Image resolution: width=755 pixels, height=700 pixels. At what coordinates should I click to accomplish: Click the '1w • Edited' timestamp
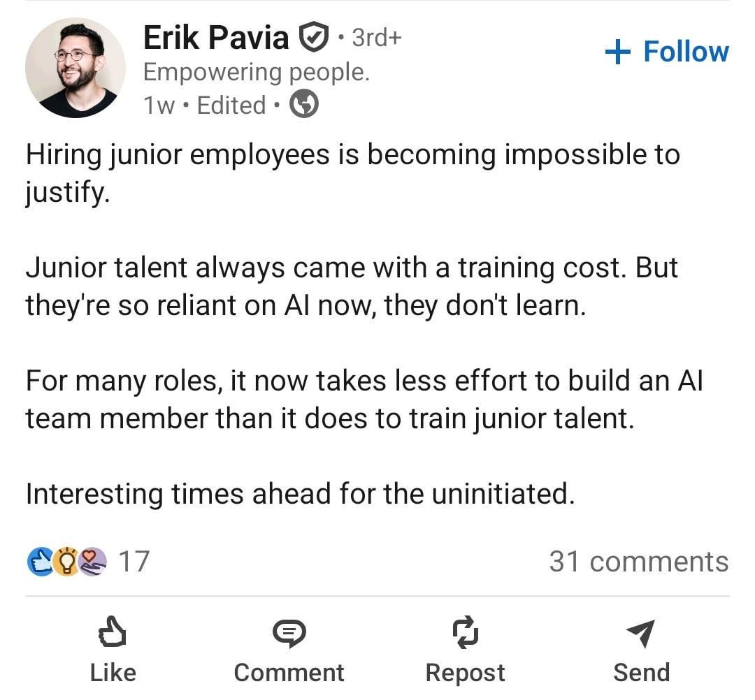coord(204,105)
